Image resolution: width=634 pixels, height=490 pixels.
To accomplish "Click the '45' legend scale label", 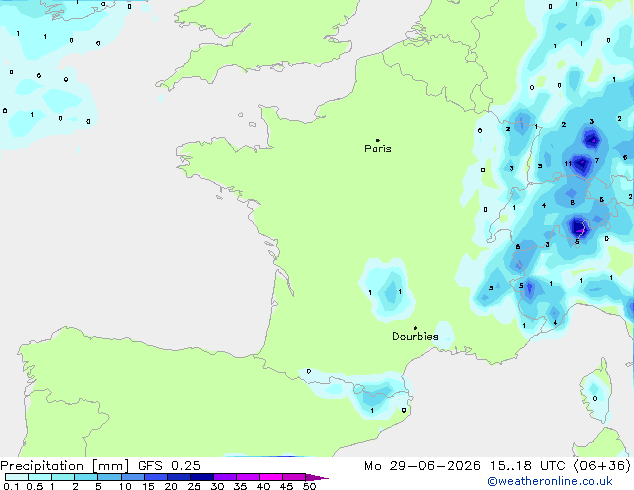I will point(286,486).
